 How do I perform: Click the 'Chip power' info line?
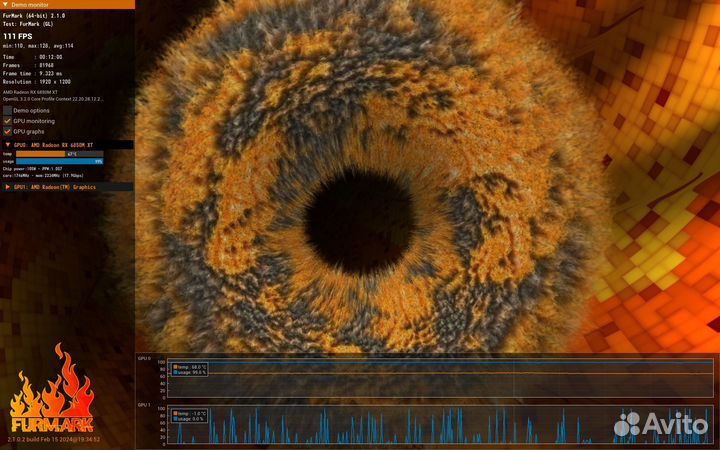[x=33, y=169]
